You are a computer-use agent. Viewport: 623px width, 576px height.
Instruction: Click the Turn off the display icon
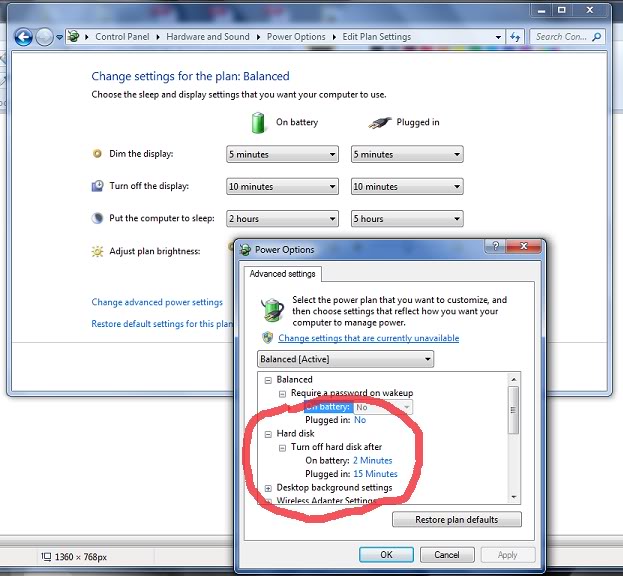(97, 186)
